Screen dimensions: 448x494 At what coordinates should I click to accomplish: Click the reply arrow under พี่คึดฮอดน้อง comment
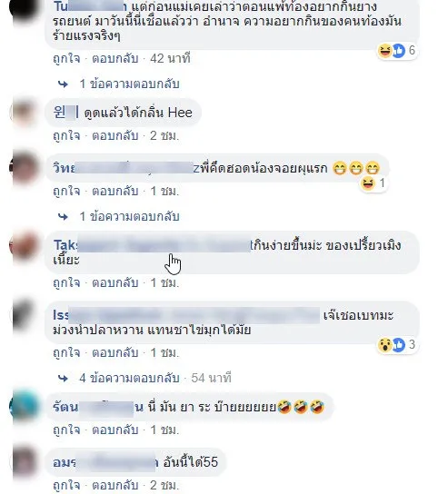[63, 216]
